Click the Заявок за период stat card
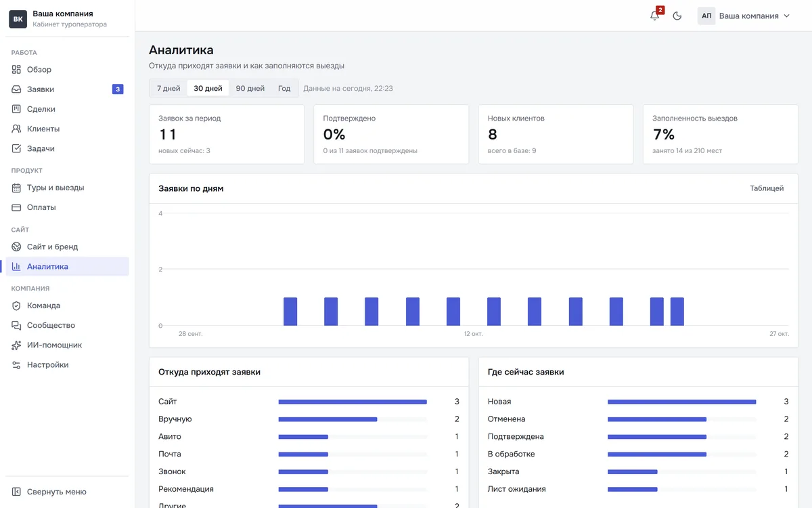The image size is (812, 508). click(227, 134)
